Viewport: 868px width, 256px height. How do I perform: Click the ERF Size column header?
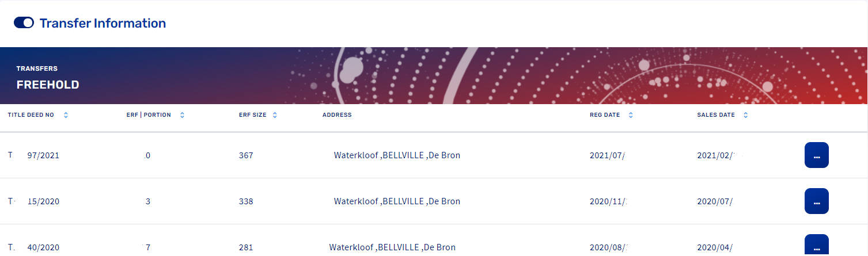[x=252, y=115]
